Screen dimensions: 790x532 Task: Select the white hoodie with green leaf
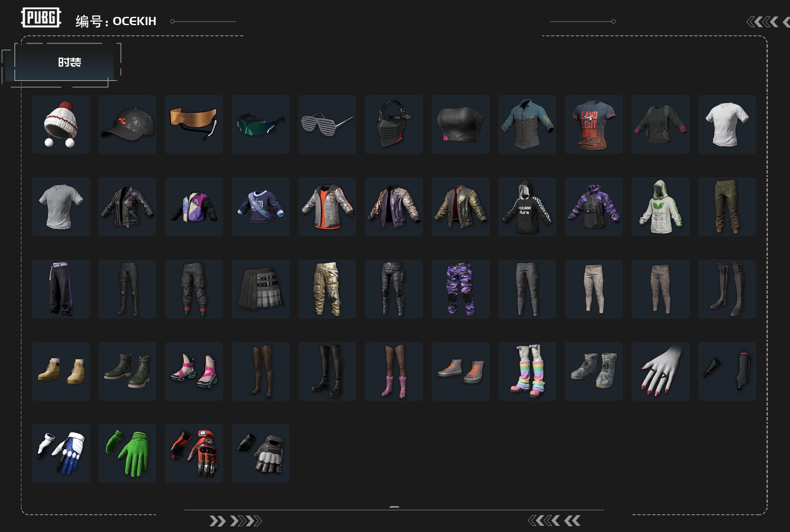click(661, 207)
